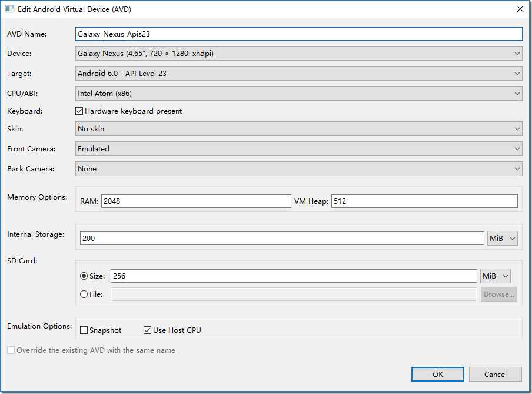Image resolution: width=532 pixels, height=394 pixels.
Task: Click the AVD Name text field
Action: pyautogui.click(x=298, y=34)
